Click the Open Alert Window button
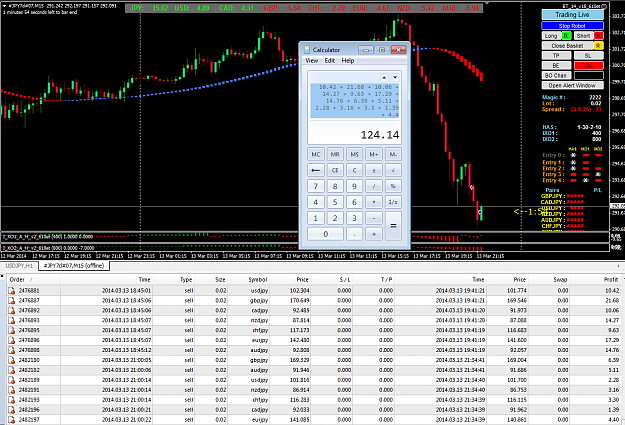Image resolution: width=625 pixels, height=425 pixels. coord(572,85)
